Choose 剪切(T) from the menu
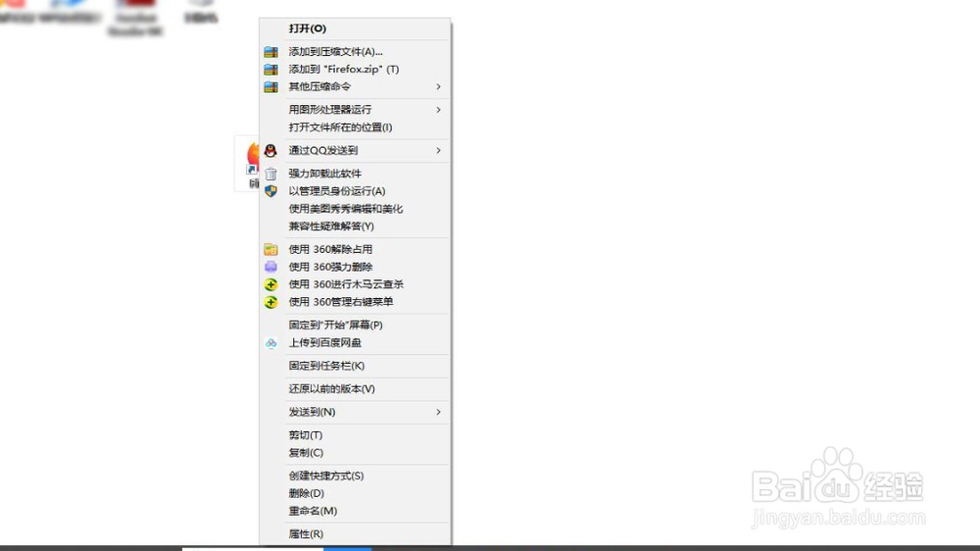This screenshot has height=551, width=980. [355, 435]
